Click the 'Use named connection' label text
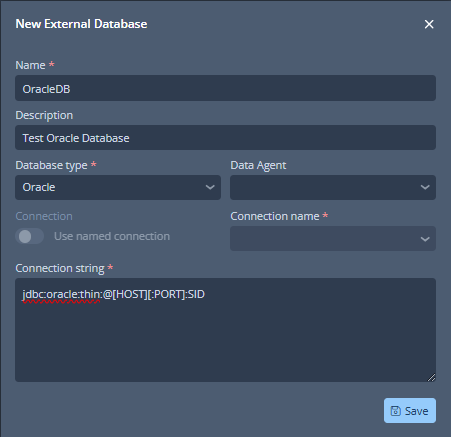 coord(112,236)
